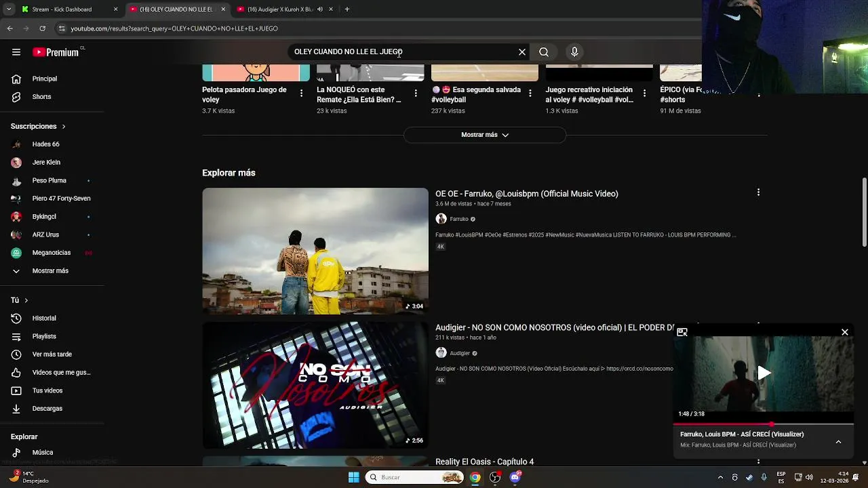The height and width of the screenshot is (488, 868).
Task: Open Videos que me gustan list
Action: (52, 372)
